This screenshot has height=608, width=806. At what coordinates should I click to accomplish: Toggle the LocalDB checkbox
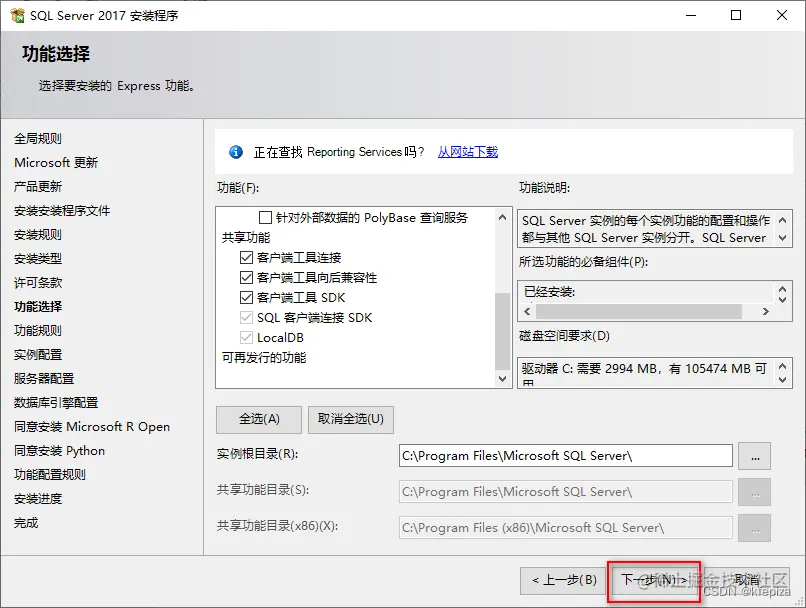246,338
